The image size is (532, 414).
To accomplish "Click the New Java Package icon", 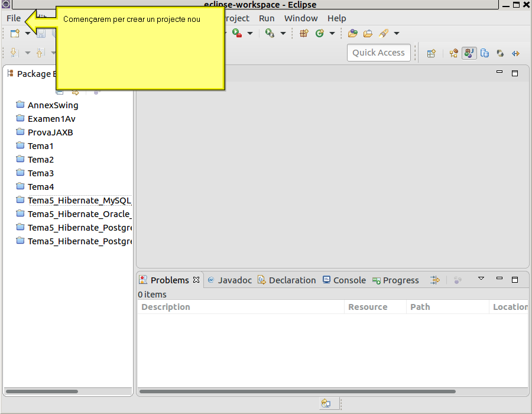I will point(304,33).
